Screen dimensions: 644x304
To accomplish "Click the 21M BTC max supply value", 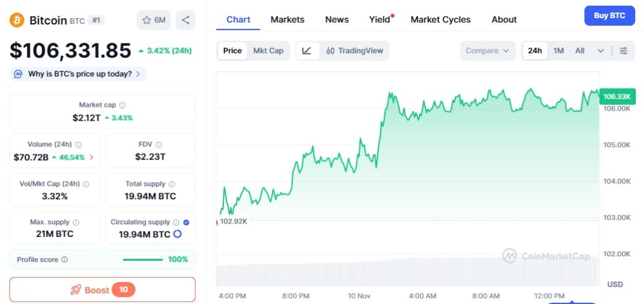I will [55, 234].
